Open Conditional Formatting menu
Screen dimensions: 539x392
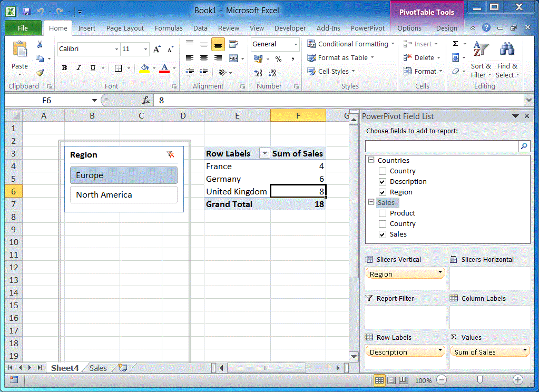tap(351, 44)
